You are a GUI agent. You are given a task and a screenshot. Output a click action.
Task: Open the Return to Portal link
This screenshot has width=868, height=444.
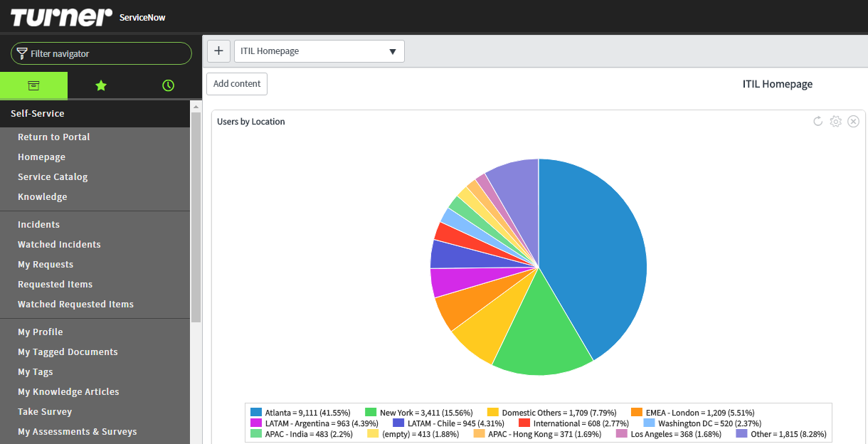pyautogui.click(x=54, y=137)
